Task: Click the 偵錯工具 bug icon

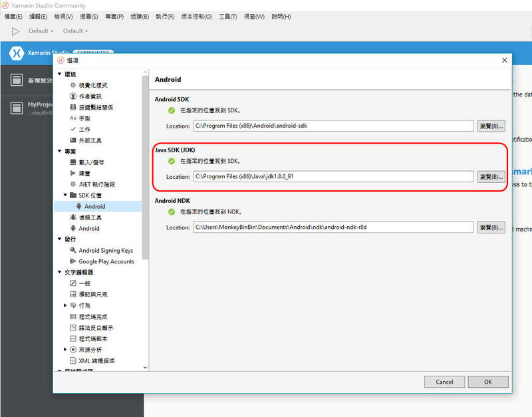Action: coord(72,217)
